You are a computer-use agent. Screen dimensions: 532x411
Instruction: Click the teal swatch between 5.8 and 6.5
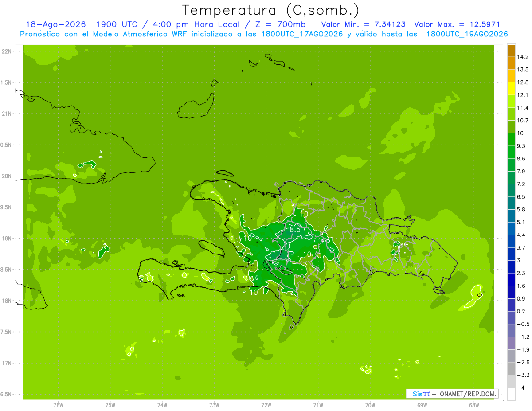click(511, 203)
